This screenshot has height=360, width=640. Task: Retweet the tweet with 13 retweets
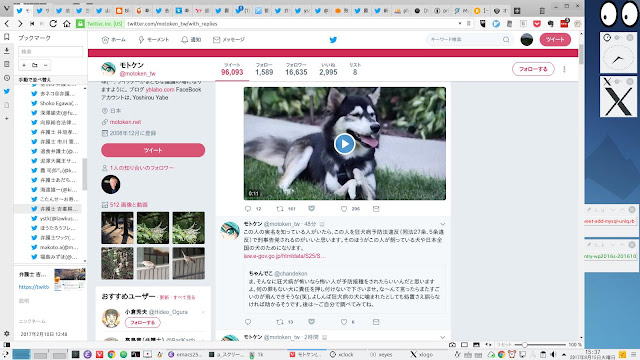point(280,322)
